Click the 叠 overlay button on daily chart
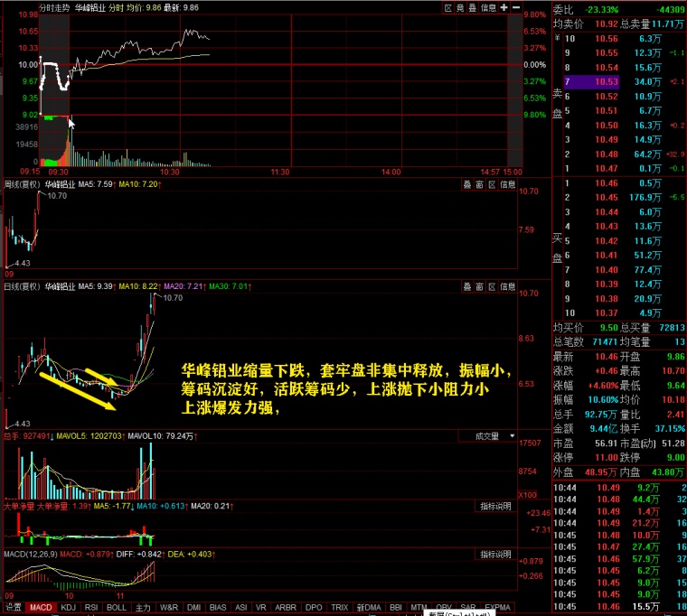 (x=467, y=286)
